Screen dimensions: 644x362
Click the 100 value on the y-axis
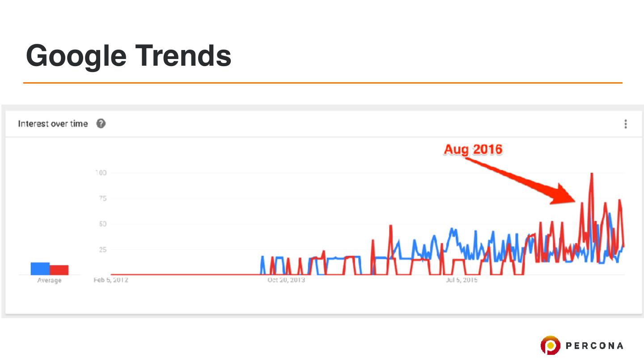pyautogui.click(x=100, y=173)
